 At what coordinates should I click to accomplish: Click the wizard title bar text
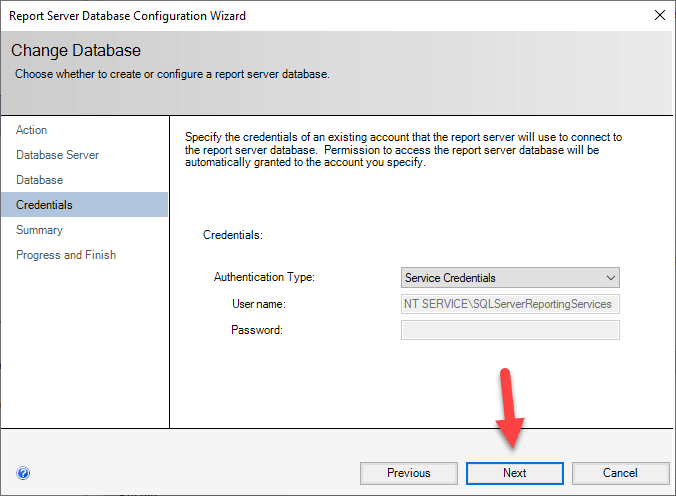tap(127, 16)
